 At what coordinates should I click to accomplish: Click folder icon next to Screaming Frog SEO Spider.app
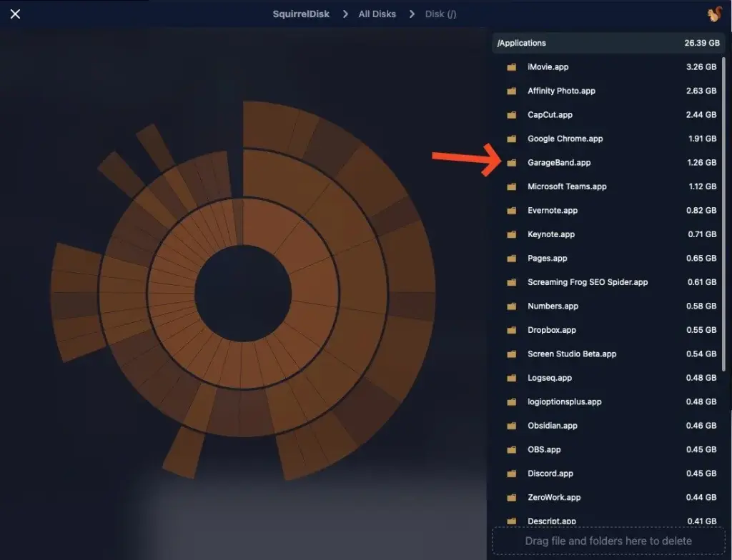point(512,282)
